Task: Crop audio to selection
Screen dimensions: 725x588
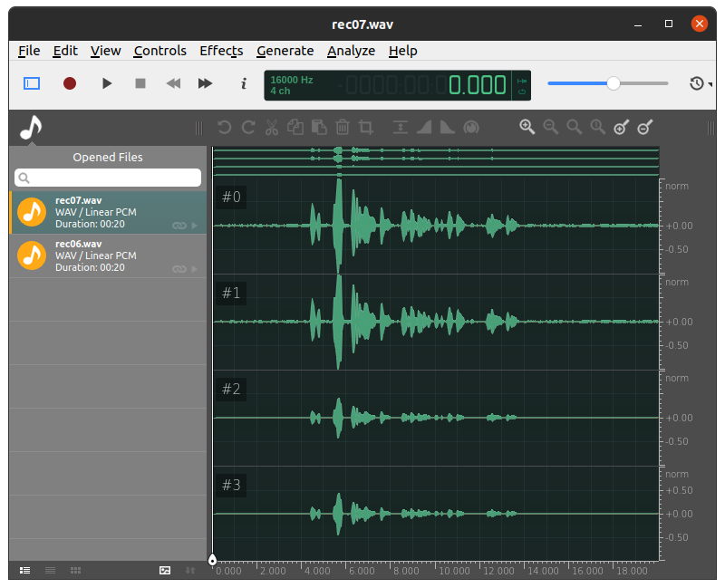Action: pos(366,127)
